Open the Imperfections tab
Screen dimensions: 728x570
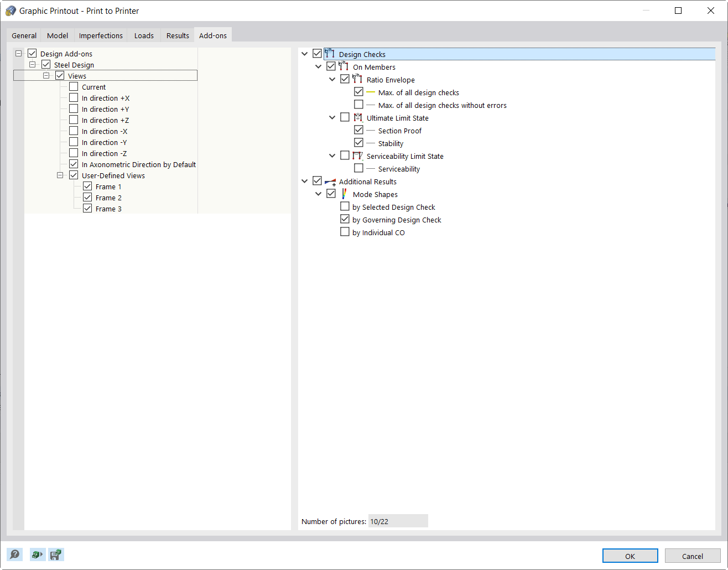pos(101,35)
